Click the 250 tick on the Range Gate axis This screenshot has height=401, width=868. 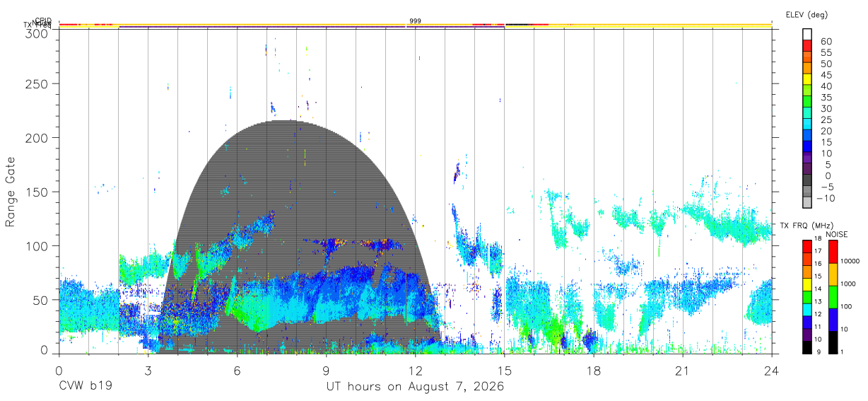pyautogui.click(x=36, y=83)
